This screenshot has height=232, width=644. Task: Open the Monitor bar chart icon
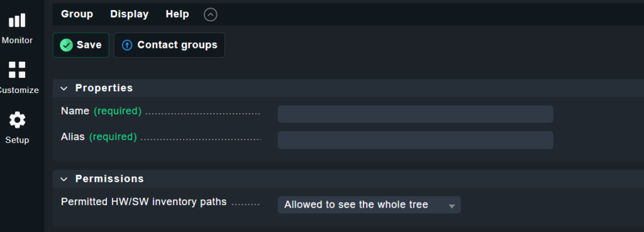(17, 21)
